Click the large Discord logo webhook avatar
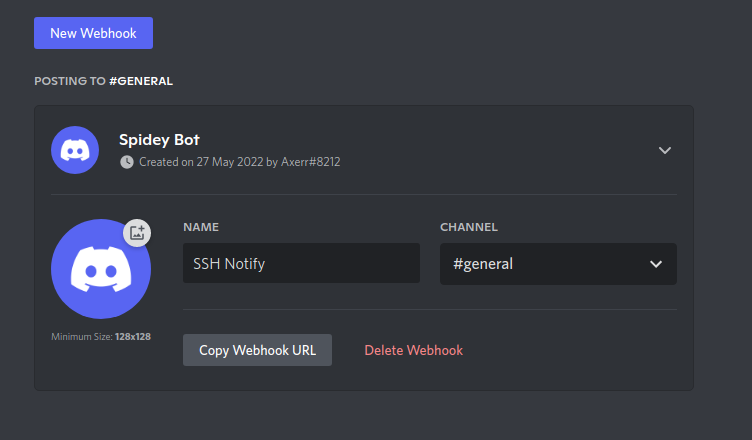752x440 pixels. coord(100,270)
